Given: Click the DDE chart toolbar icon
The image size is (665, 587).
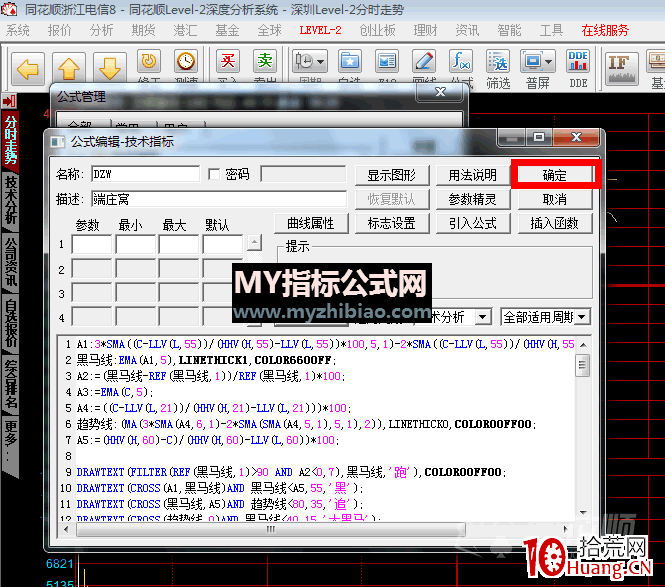Looking at the screenshot, I should tap(578, 62).
